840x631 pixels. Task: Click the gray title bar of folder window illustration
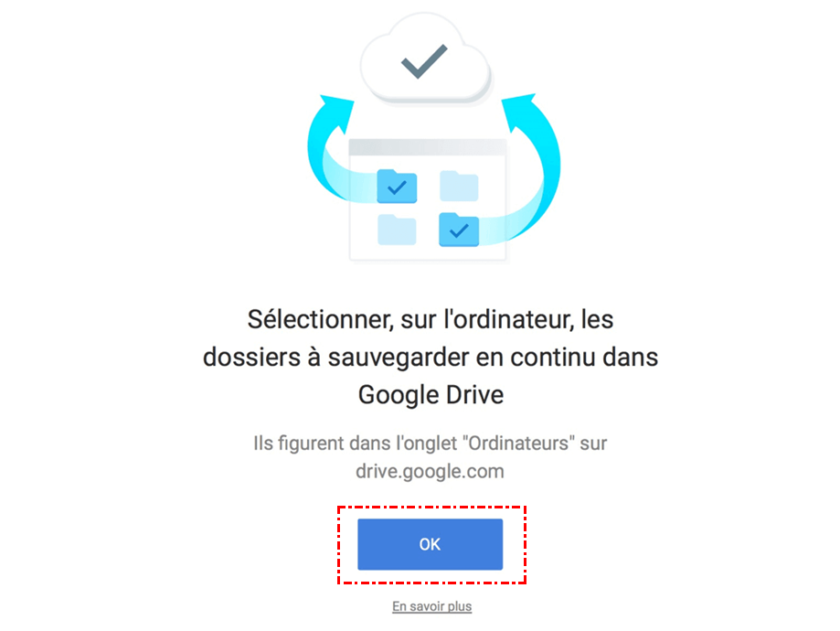pos(428,147)
